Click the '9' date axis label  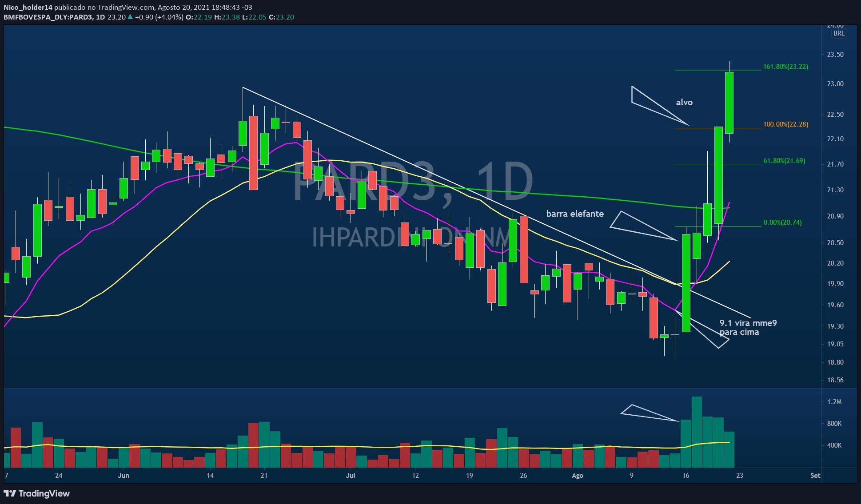[632, 476]
